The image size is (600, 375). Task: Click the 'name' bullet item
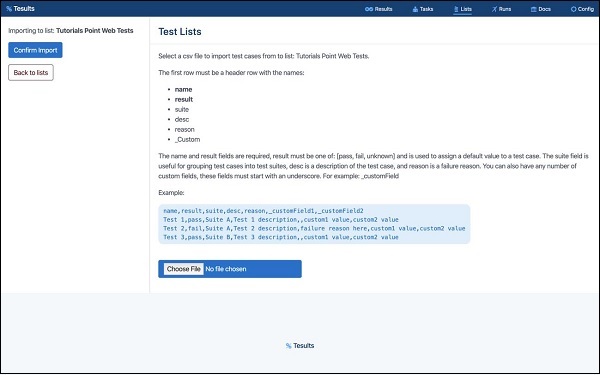pyautogui.click(x=183, y=90)
